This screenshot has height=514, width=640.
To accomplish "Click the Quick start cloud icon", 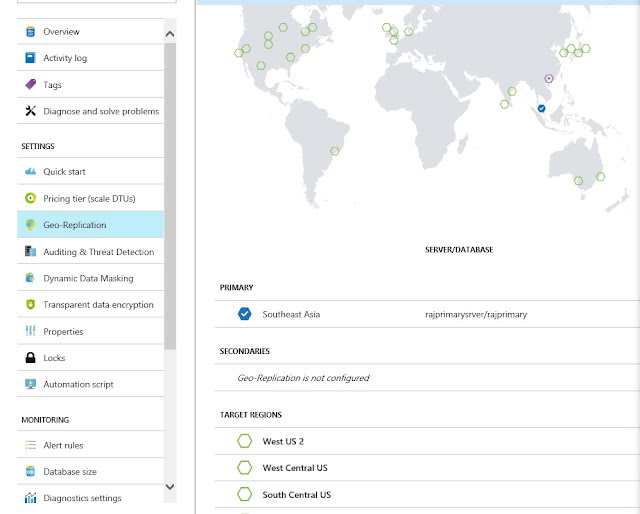I will 31,172.
